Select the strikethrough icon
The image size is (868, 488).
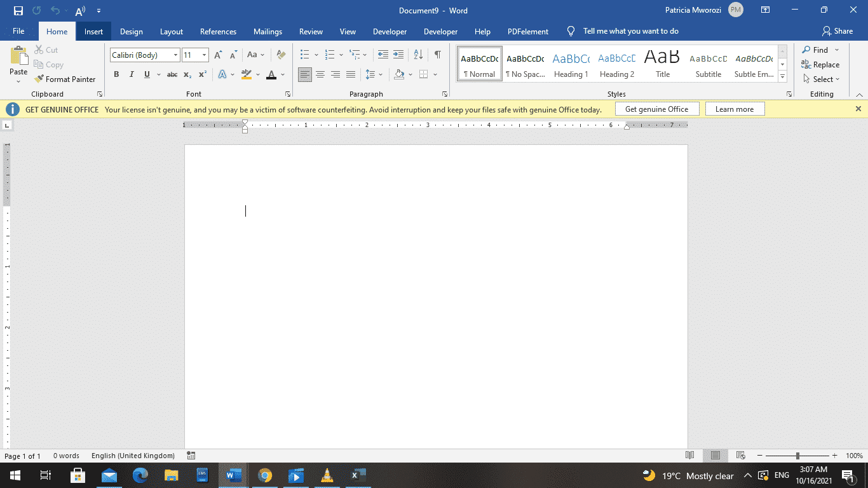coord(172,74)
